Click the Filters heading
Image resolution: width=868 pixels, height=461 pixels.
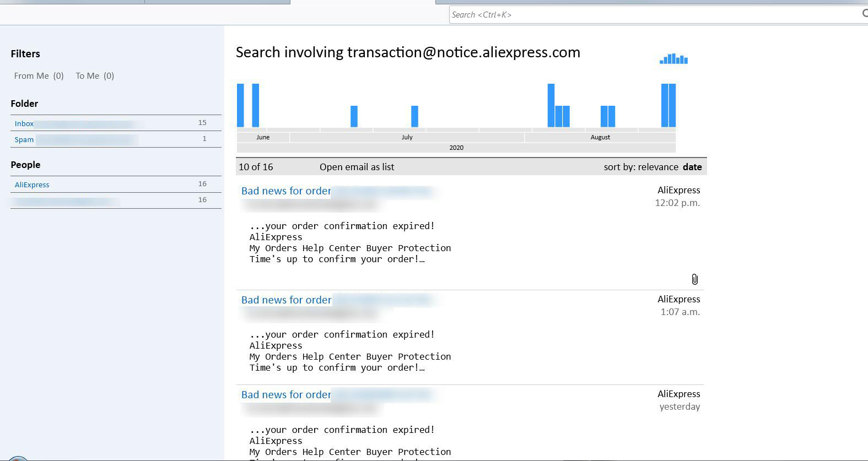tap(25, 54)
